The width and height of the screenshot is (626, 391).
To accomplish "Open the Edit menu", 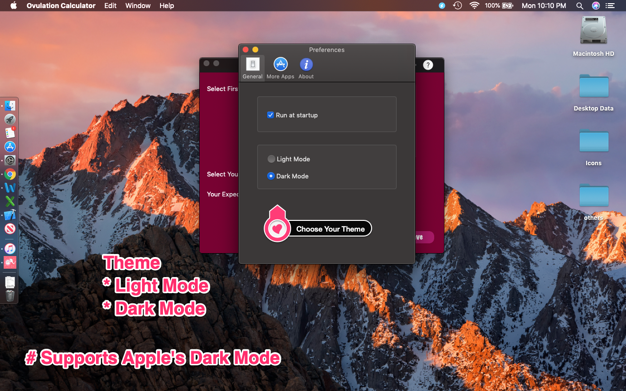I will coord(110,6).
